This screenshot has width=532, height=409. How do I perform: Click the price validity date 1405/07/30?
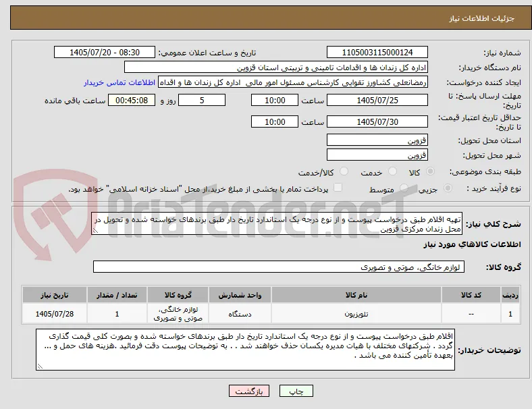pyautogui.click(x=377, y=121)
